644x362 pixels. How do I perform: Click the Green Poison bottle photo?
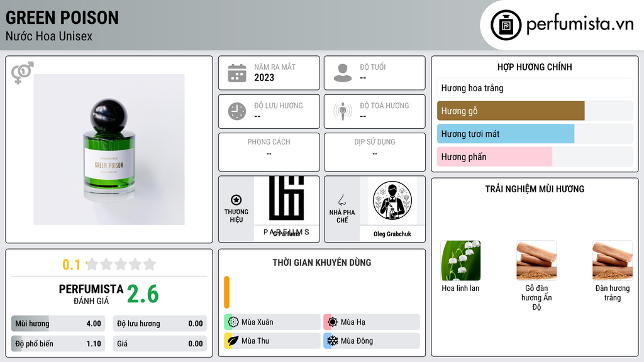click(x=109, y=150)
